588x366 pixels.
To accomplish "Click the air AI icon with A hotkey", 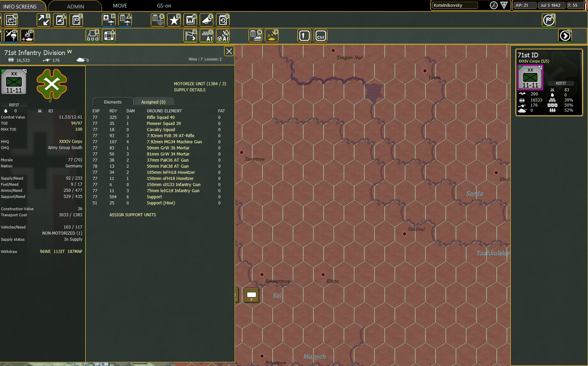I will 223,36.
